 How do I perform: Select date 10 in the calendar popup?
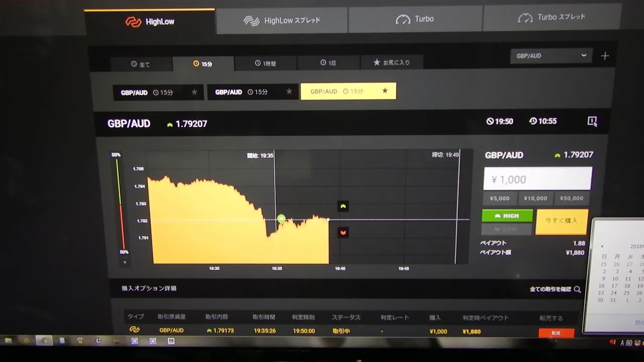point(615,279)
